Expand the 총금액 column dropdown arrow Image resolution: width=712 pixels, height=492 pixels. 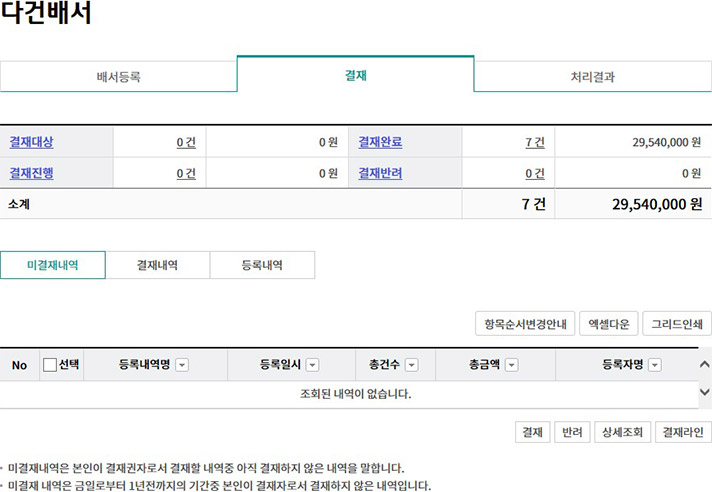pyautogui.click(x=512, y=366)
